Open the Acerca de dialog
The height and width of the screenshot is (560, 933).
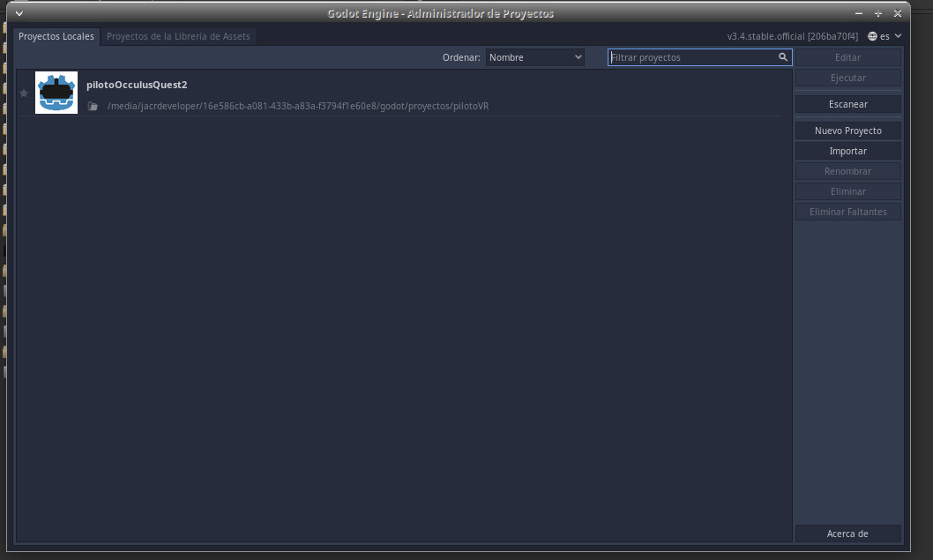pyautogui.click(x=848, y=534)
